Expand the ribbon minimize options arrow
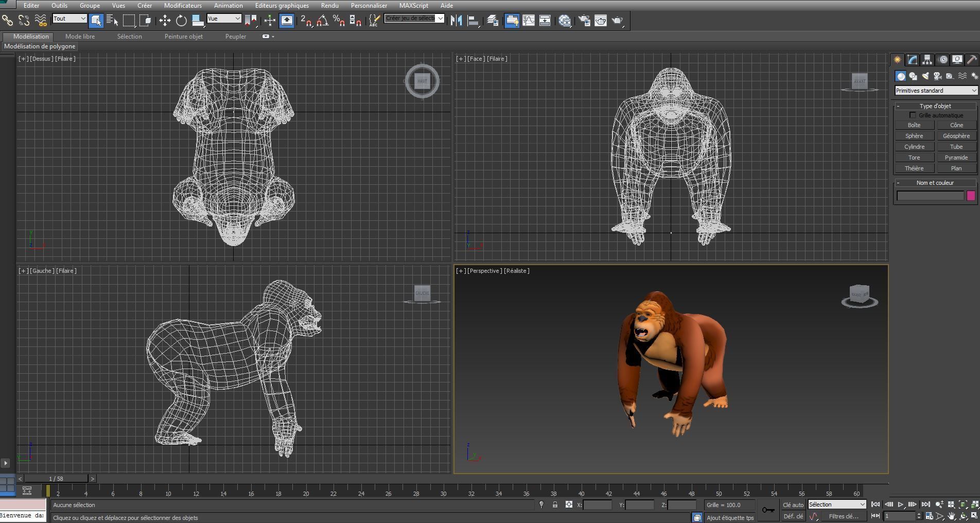This screenshot has width=980, height=523. click(x=268, y=37)
